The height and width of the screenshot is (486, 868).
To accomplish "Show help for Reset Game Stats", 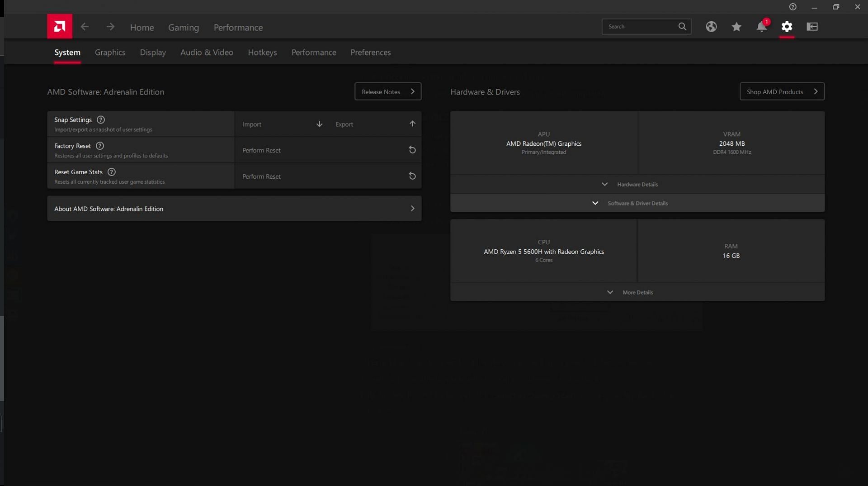I will 112,172.
